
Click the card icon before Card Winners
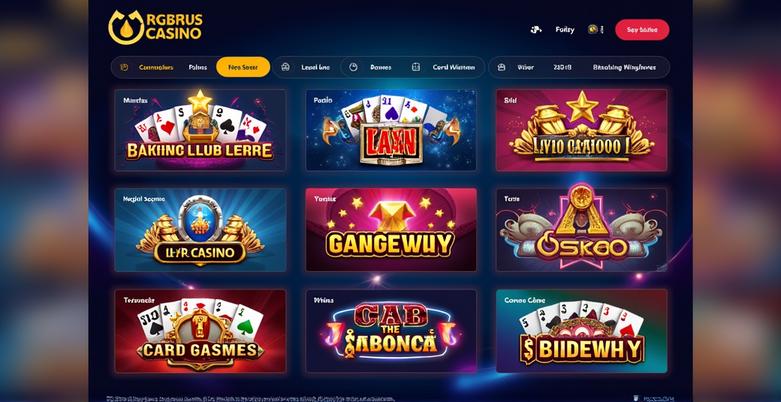click(416, 67)
